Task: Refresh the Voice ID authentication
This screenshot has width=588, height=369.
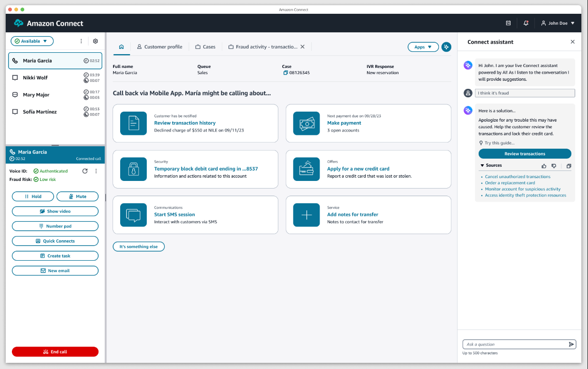Action: click(x=85, y=171)
